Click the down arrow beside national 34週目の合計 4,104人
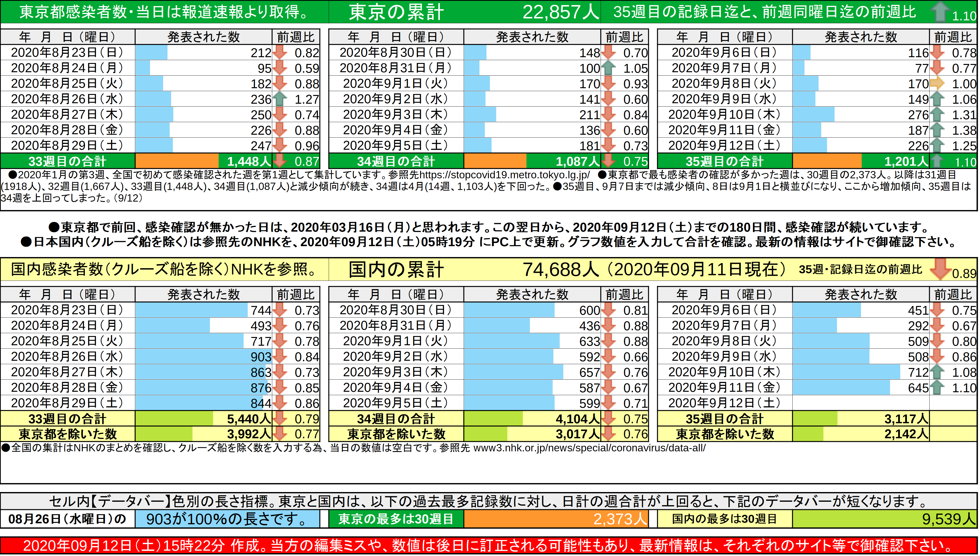980x556 pixels. click(608, 419)
